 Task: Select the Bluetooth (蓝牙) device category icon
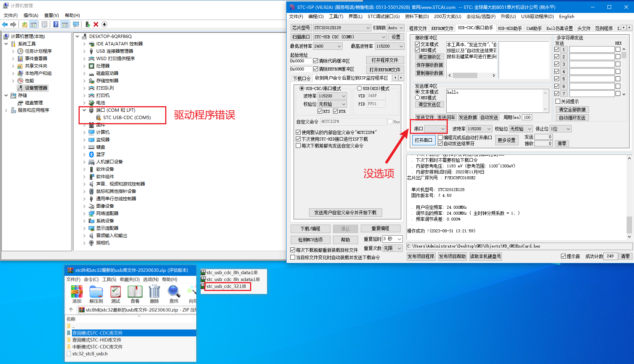coord(91,155)
